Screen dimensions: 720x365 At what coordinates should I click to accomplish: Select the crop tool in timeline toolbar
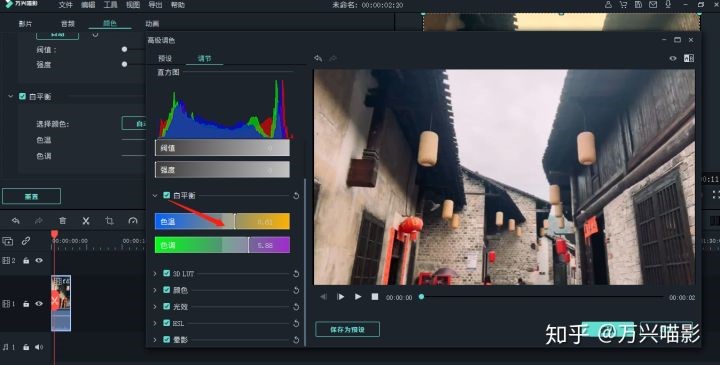coord(109,221)
